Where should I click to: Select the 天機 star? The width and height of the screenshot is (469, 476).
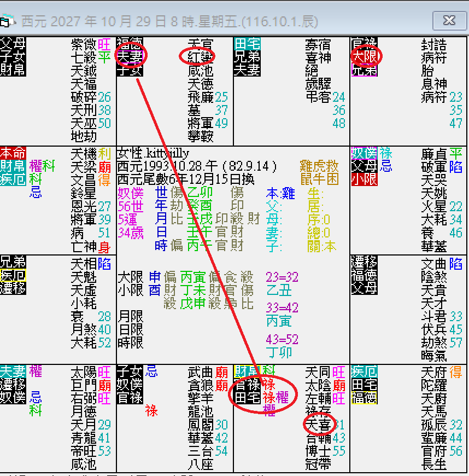click(x=84, y=154)
